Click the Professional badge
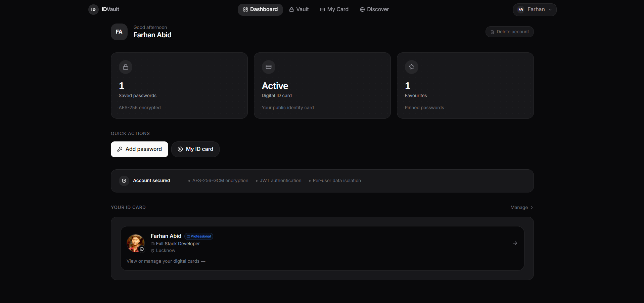Viewport: 644px width, 303px height. tap(199, 236)
